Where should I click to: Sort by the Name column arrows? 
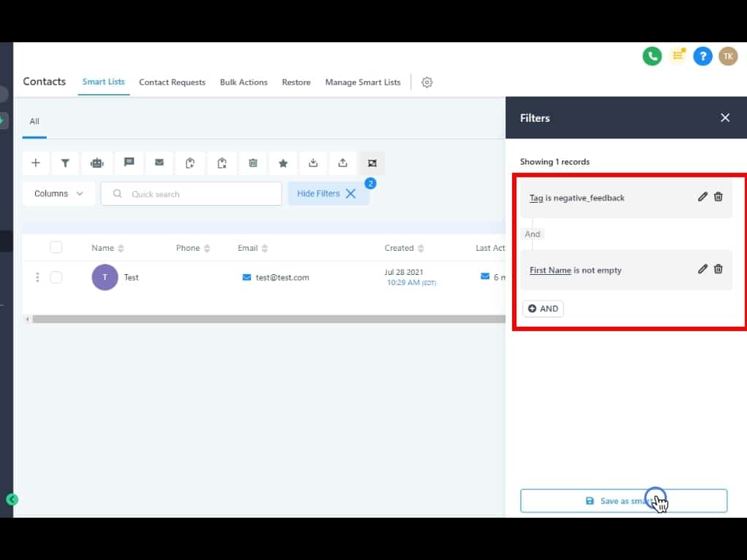coord(121,249)
